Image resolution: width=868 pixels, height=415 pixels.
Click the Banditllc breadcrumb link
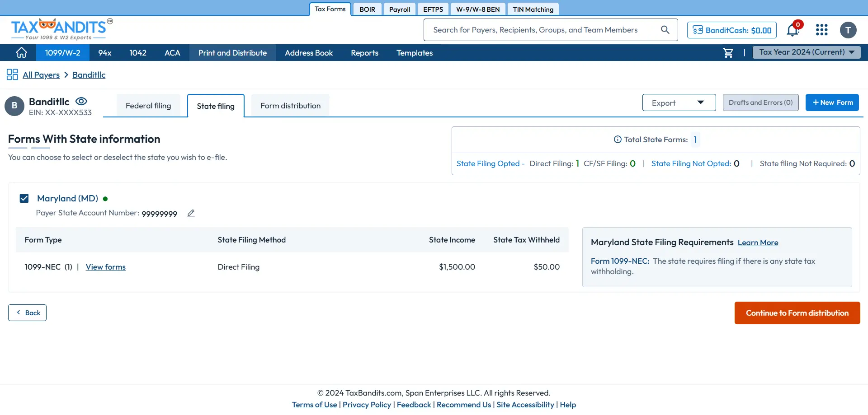click(x=89, y=75)
